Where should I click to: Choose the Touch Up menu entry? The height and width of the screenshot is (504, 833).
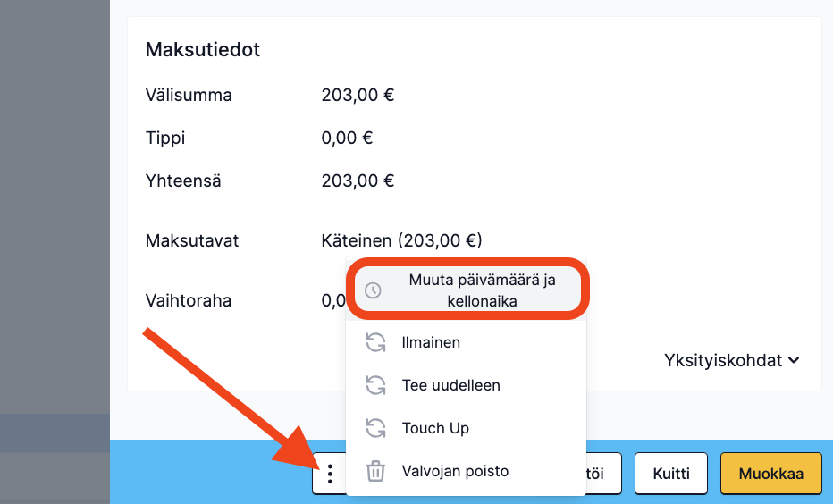(466, 428)
